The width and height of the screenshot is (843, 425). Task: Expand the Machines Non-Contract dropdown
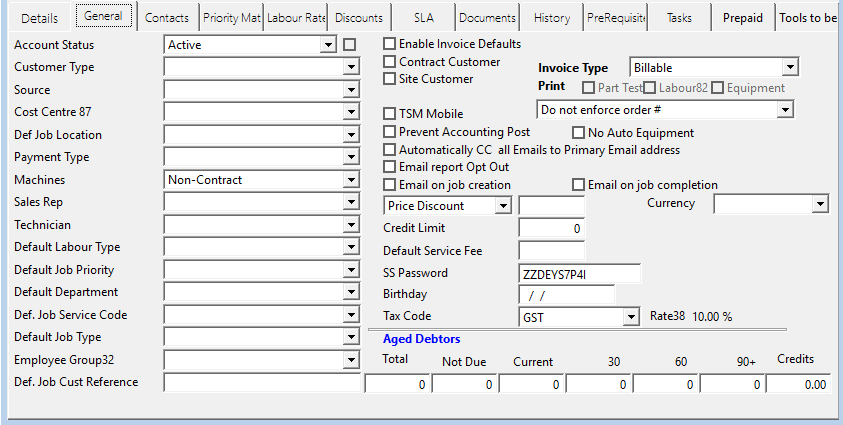tap(350, 180)
